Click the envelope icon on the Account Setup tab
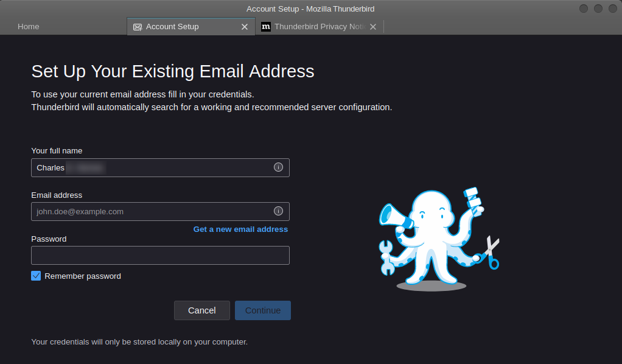622x364 pixels. (x=138, y=27)
